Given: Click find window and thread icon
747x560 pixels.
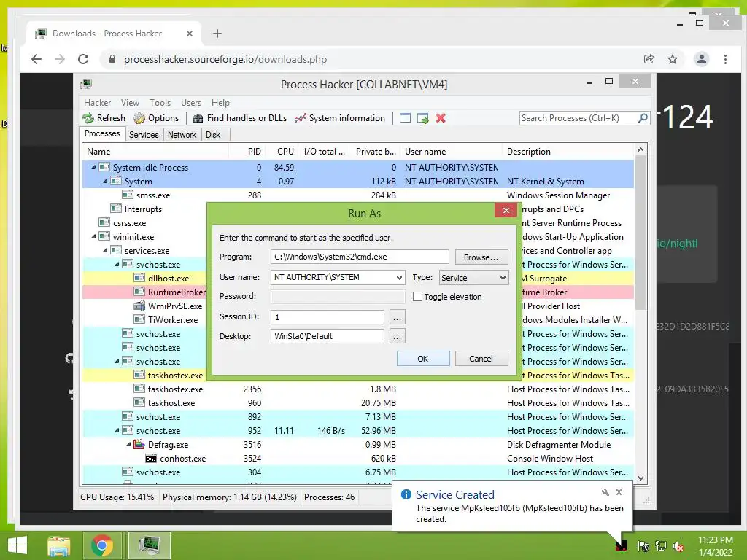Looking at the screenshot, I should point(422,118).
